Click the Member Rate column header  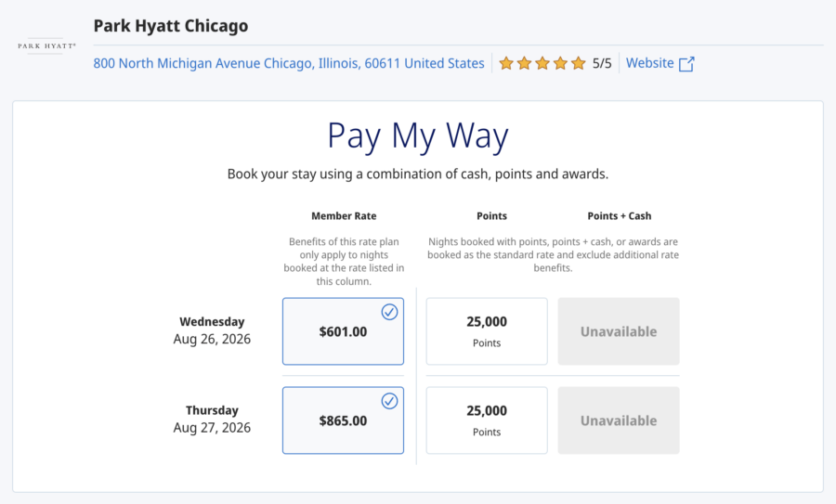click(344, 215)
